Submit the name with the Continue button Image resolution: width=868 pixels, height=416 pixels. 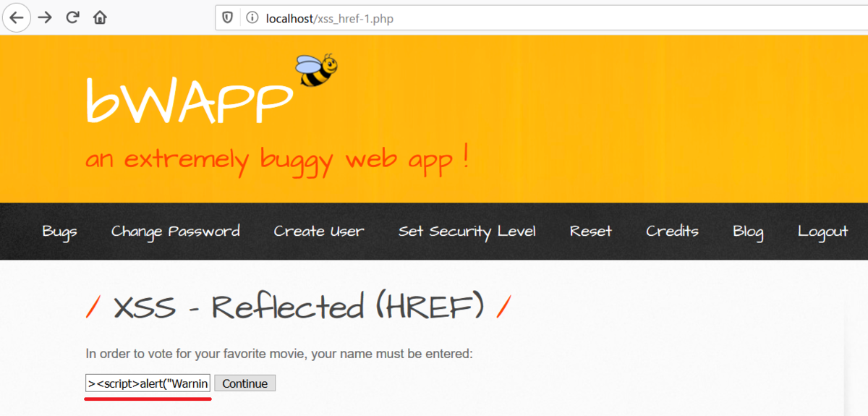[x=244, y=383]
